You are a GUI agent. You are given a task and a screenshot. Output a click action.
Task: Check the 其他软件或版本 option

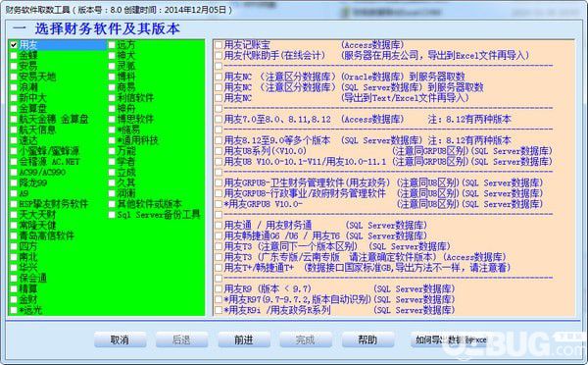click(x=112, y=204)
